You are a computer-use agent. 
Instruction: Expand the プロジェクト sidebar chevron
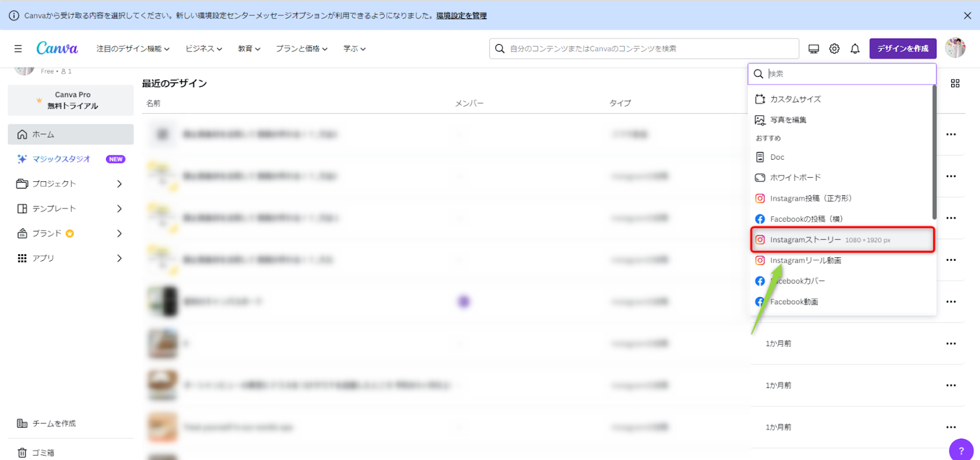pos(119,184)
